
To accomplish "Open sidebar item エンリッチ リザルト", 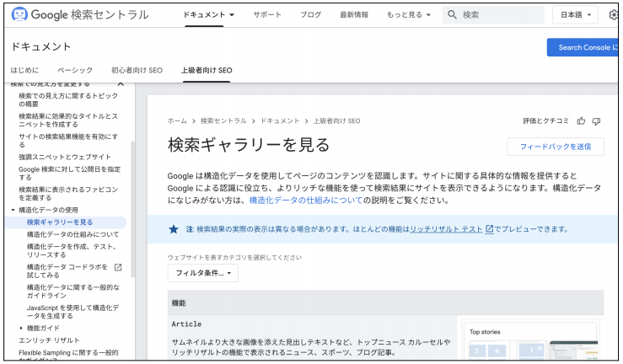I will coord(49,340).
